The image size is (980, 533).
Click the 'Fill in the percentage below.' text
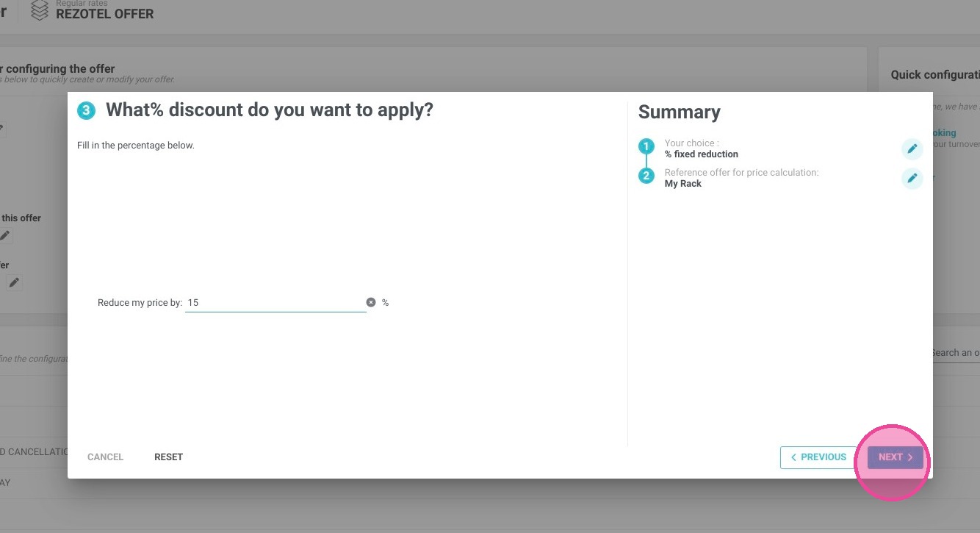click(136, 146)
